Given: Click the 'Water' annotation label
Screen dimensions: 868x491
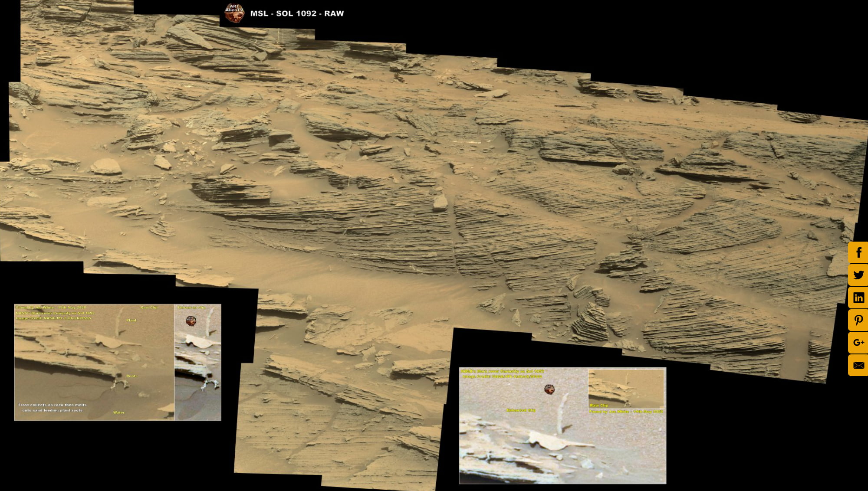Looking at the screenshot, I should tap(119, 412).
